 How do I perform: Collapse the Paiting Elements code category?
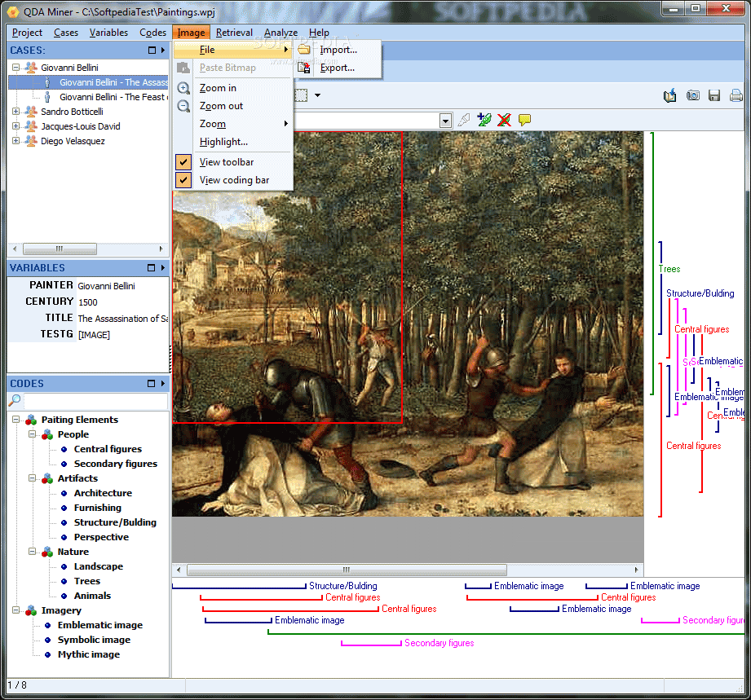pos(15,420)
